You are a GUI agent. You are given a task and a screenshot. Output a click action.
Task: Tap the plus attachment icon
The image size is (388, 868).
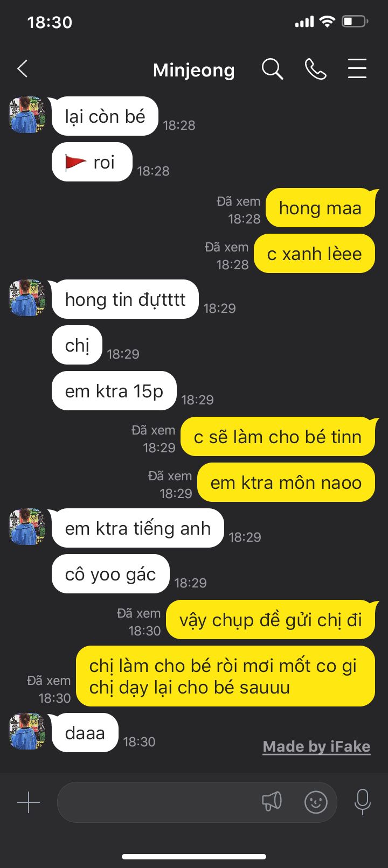tap(29, 802)
